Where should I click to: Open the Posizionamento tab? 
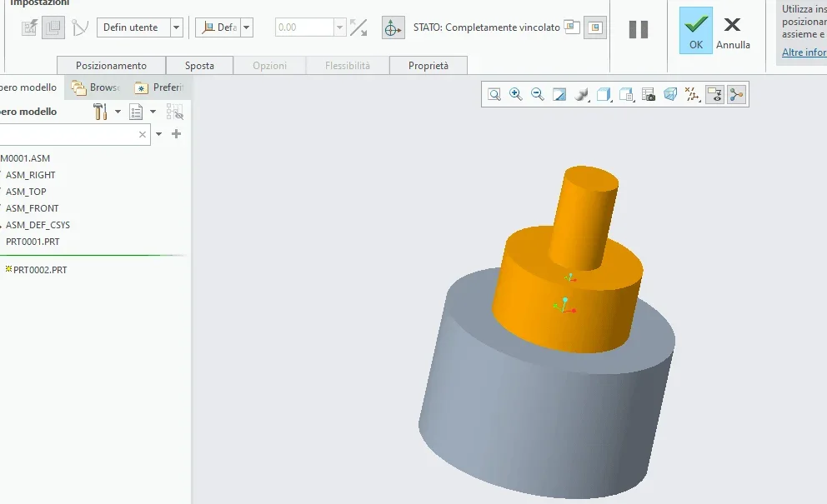(x=111, y=66)
